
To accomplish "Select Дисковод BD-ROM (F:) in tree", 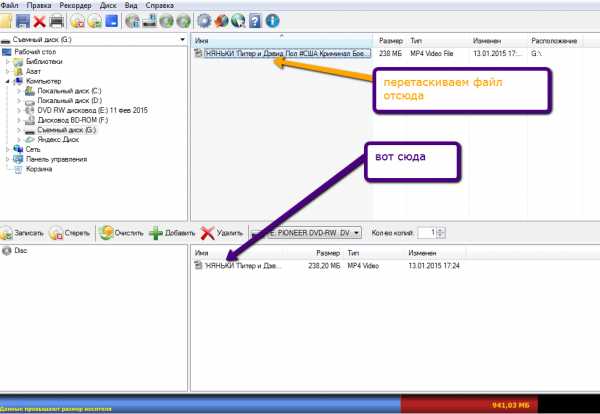I will click(73, 120).
